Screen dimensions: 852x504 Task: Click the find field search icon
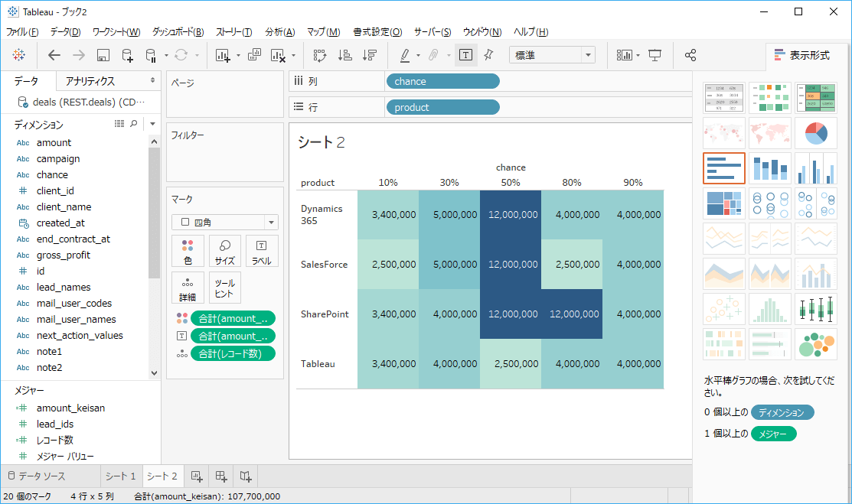pyautogui.click(x=134, y=124)
